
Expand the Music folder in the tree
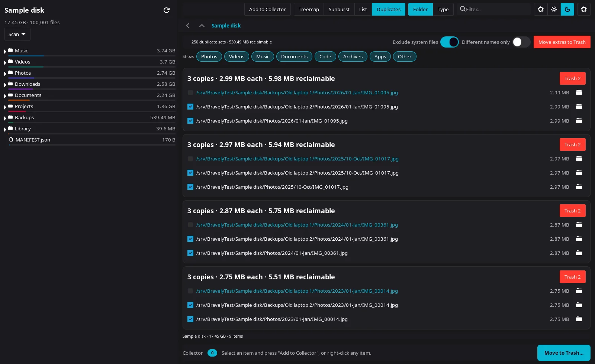tap(5, 51)
